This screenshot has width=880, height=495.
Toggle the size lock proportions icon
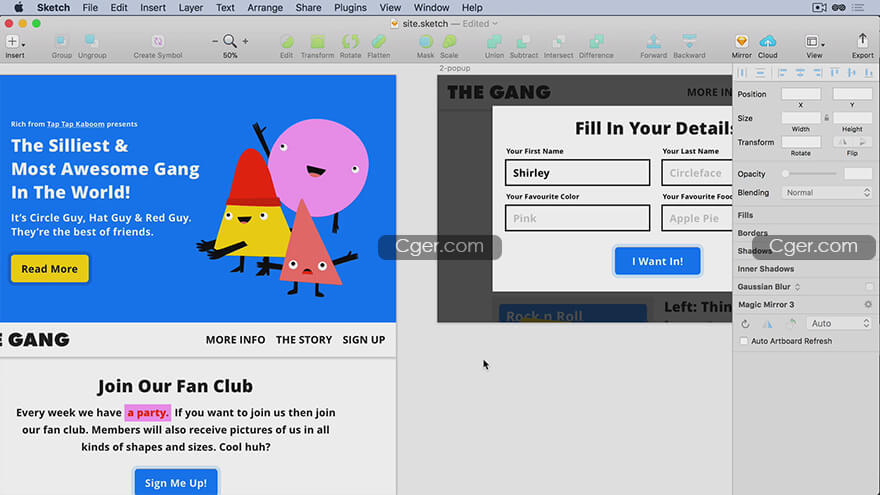[x=826, y=118]
